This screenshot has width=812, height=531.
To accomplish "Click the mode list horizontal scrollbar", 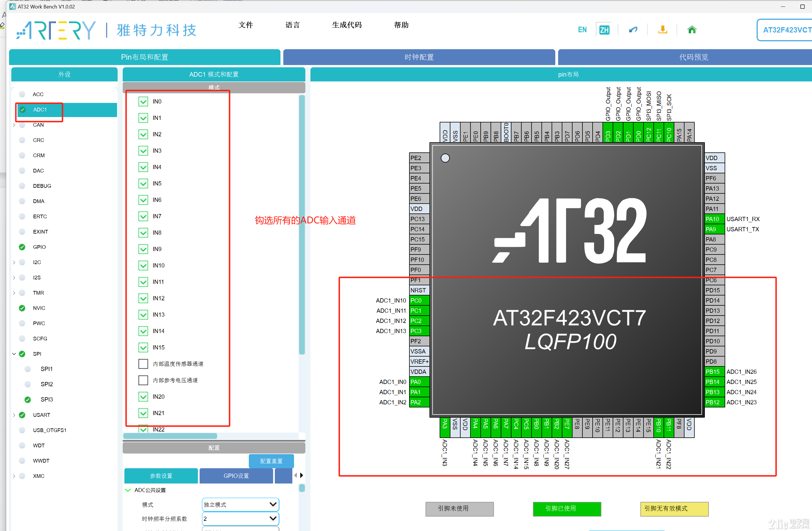I will pyautogui.click(x=170, y=436).
